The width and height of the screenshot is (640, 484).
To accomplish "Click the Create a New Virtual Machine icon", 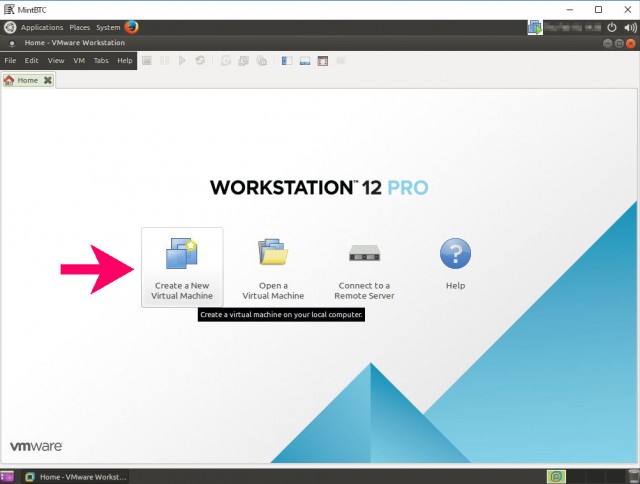I will tap(182, 253).
